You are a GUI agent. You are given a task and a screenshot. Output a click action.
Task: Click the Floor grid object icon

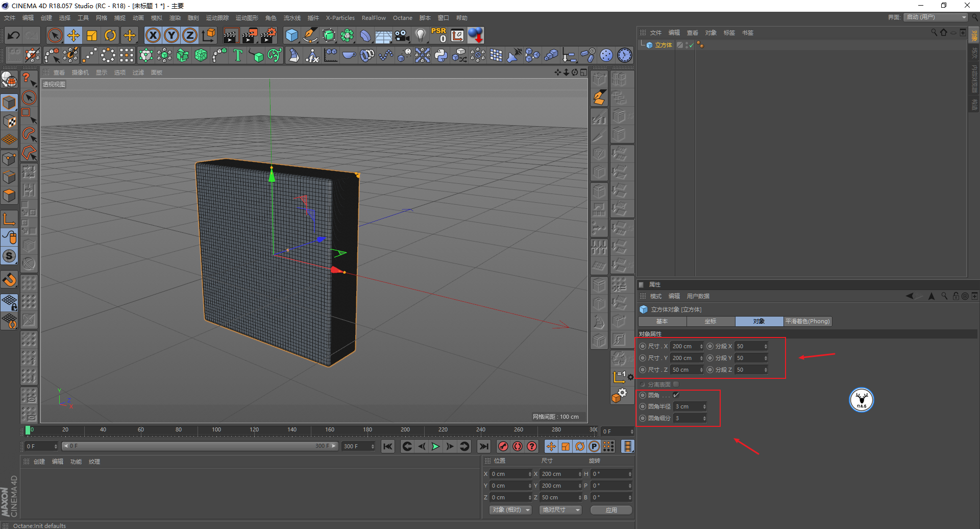pos(384,35)
